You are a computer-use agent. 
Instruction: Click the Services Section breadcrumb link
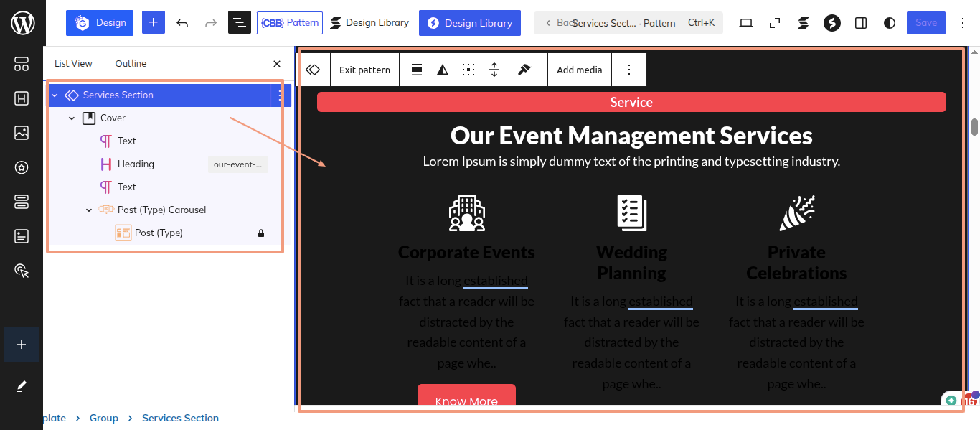tap(180, 418)
